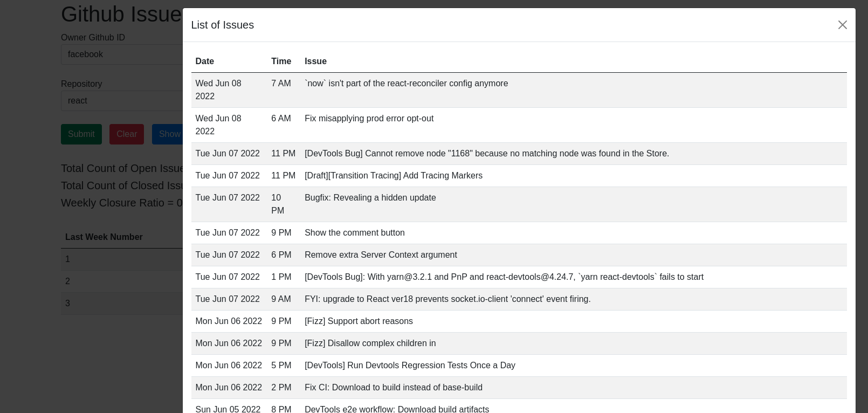The height and width of the screenshot is (413, 868).
Task: Select 'Bugfix: Revealing a hidden update'
Action: [370, 198]
